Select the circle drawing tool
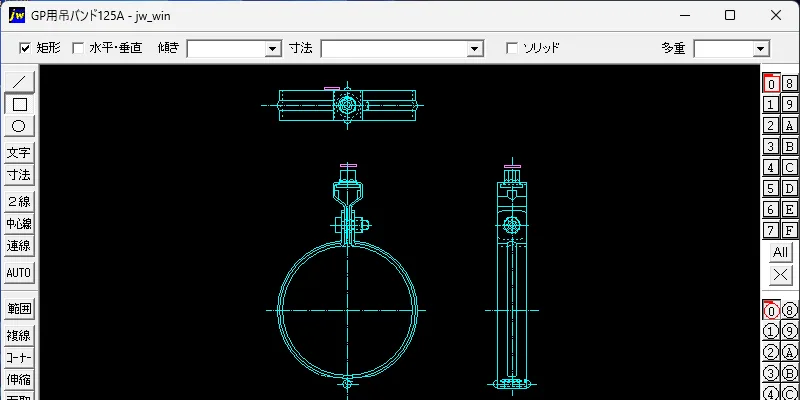This screenshot has height=400, width=800. click(19, 126)
